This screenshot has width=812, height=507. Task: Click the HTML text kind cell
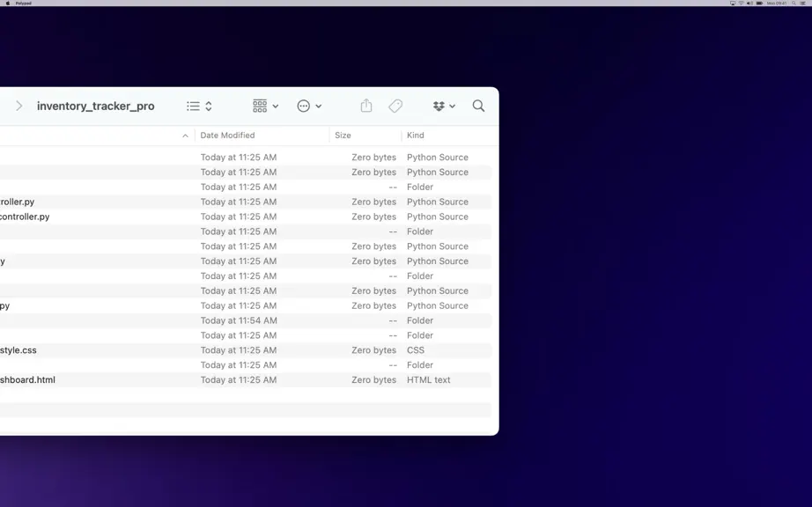428,379
